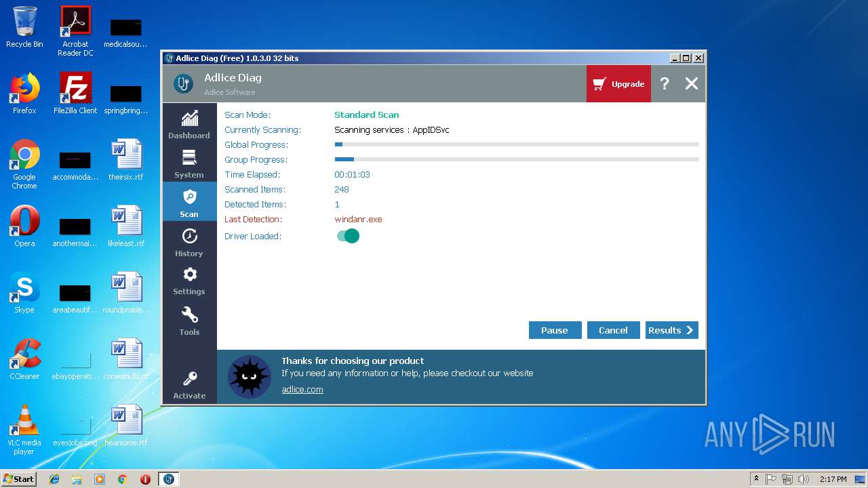Select likeleast.rtf document on desktop

click(126, 226)
